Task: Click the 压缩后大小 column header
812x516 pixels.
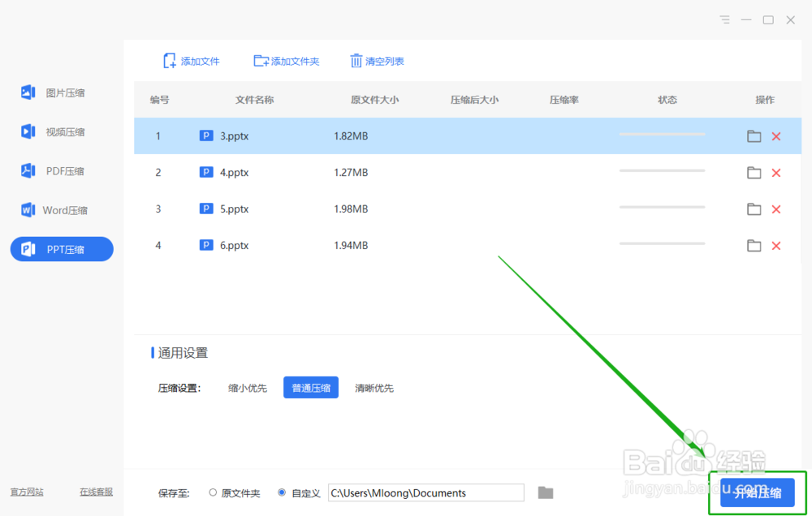Action: (x=474, y=99)
